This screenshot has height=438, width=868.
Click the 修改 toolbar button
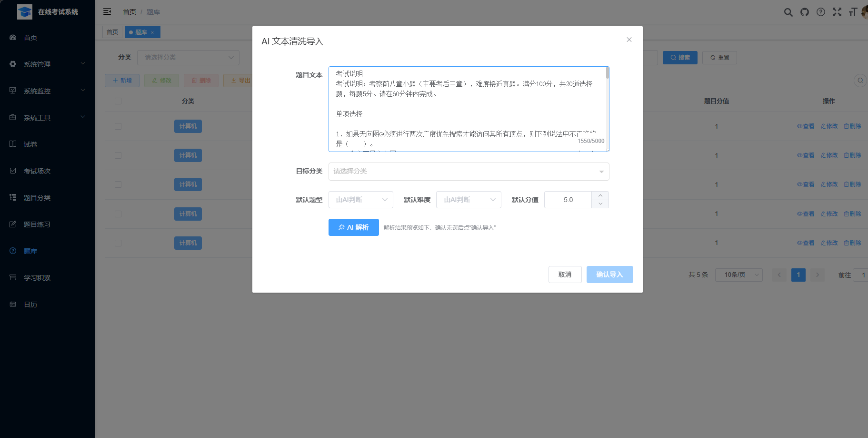pyautogui.click(x=161, y=81)
